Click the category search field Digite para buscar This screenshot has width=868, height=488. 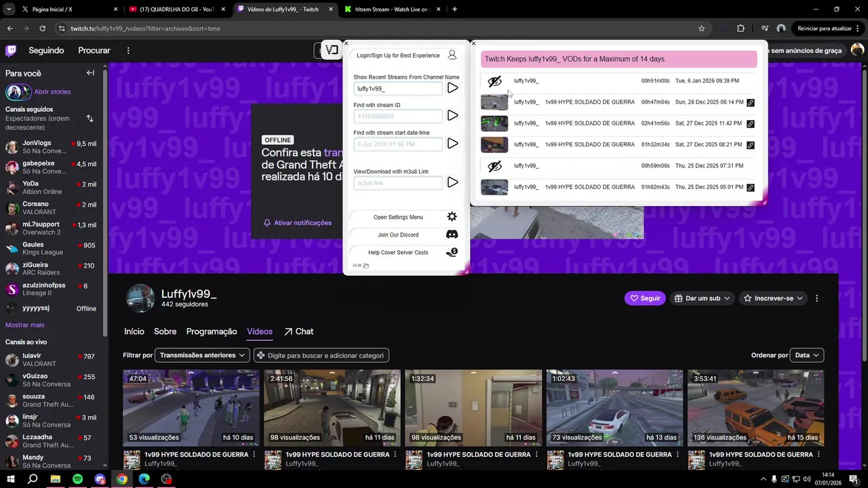pyautogui.click(x=321, y=355)
